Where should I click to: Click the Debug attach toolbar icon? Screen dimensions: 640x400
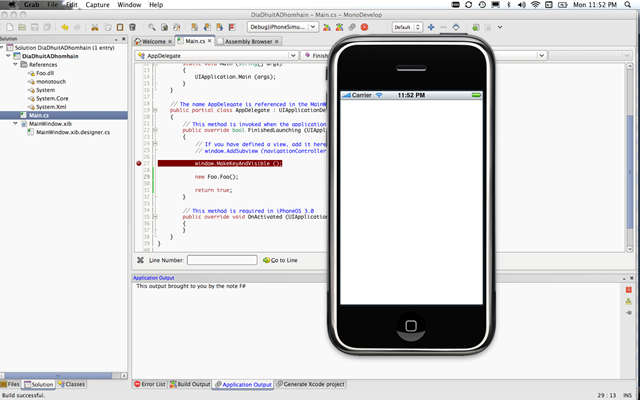click(x=352, y=27)
